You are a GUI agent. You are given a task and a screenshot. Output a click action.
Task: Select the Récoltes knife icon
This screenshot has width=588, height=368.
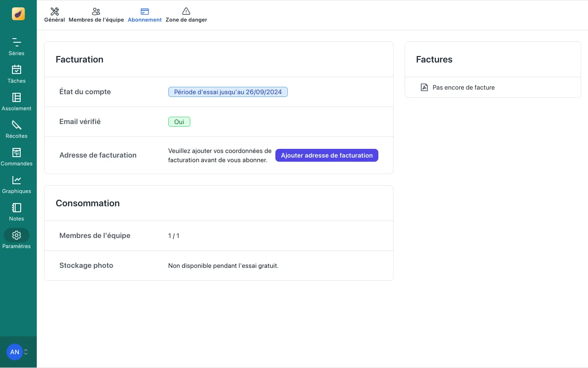[x=17, y=125]
